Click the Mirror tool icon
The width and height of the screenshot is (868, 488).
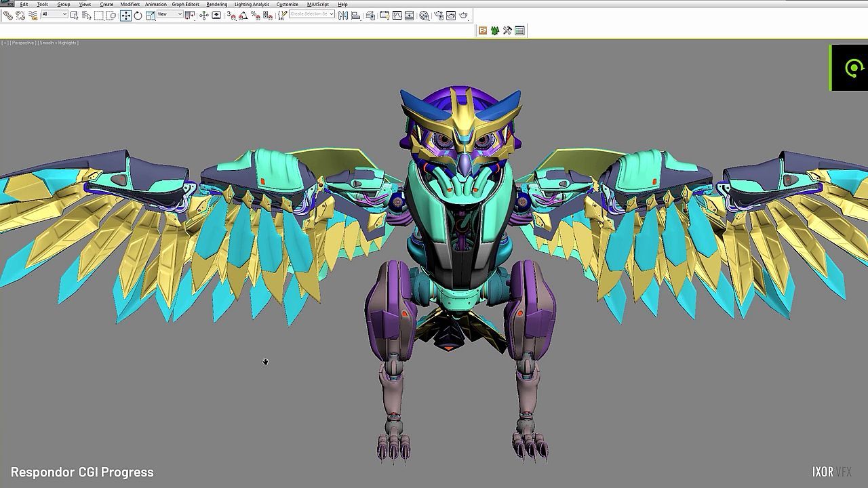click(x=342, y=15)
